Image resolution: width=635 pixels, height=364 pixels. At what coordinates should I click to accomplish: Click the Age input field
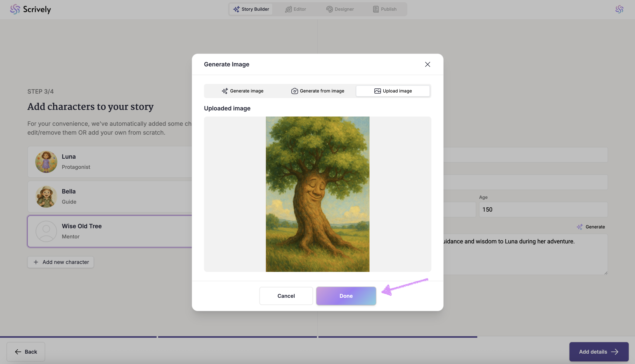click(543, 210)
